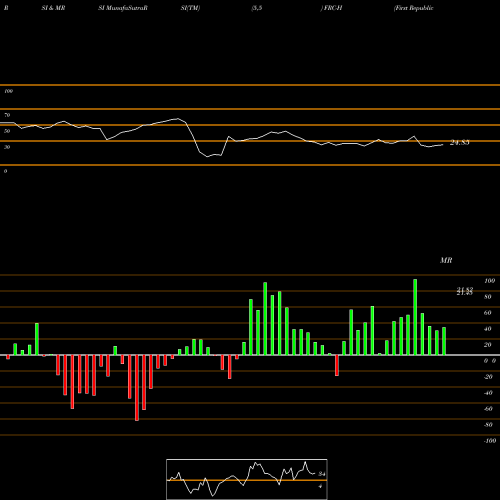Screen dimensions: 500x500
Task: Select the 'SI(TM)' header text
Action: point(190,8)
